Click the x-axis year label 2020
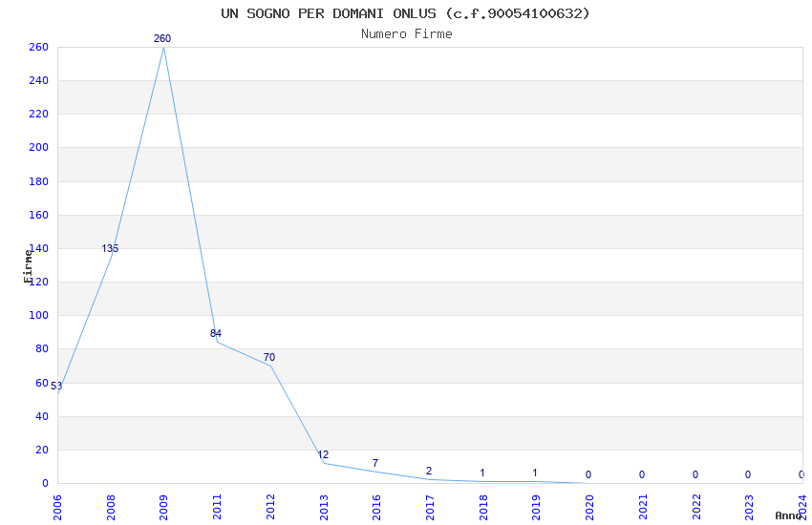The height and width of the screenshot is (525, 812). click(x=589, y=507)
